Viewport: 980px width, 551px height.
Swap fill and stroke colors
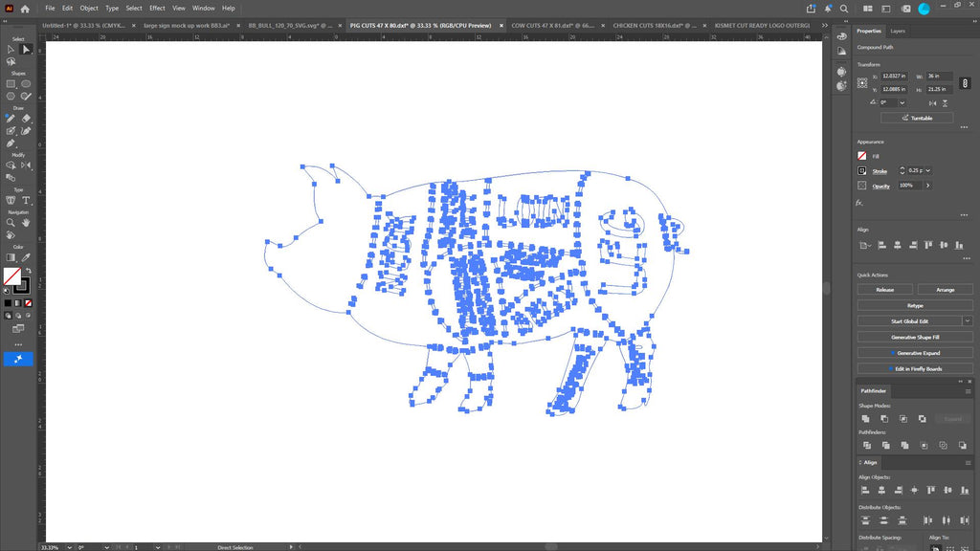point(28,271)
